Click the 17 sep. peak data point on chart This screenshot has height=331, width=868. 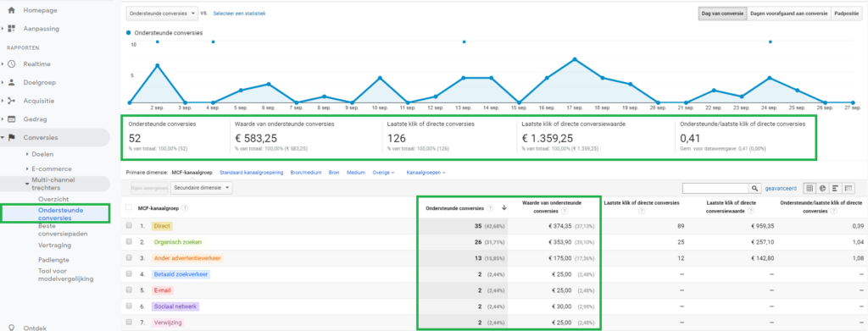[576, 59]
